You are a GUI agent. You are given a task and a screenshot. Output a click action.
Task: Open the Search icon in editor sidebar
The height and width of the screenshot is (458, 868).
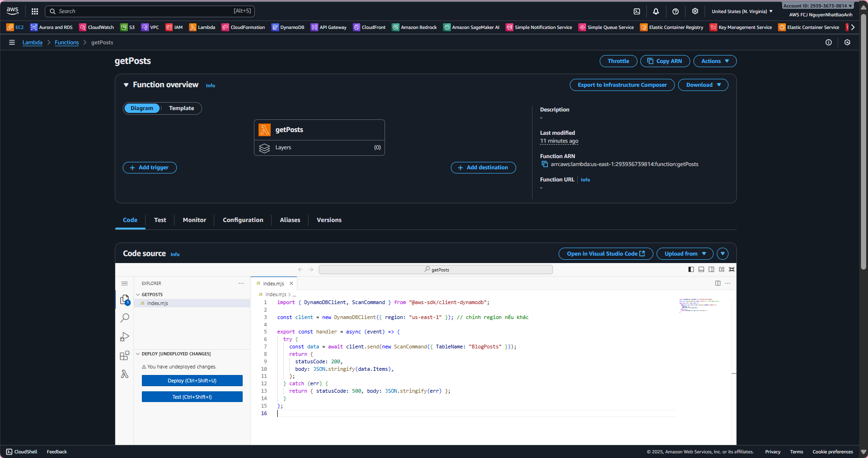click(x=125, y=318)
